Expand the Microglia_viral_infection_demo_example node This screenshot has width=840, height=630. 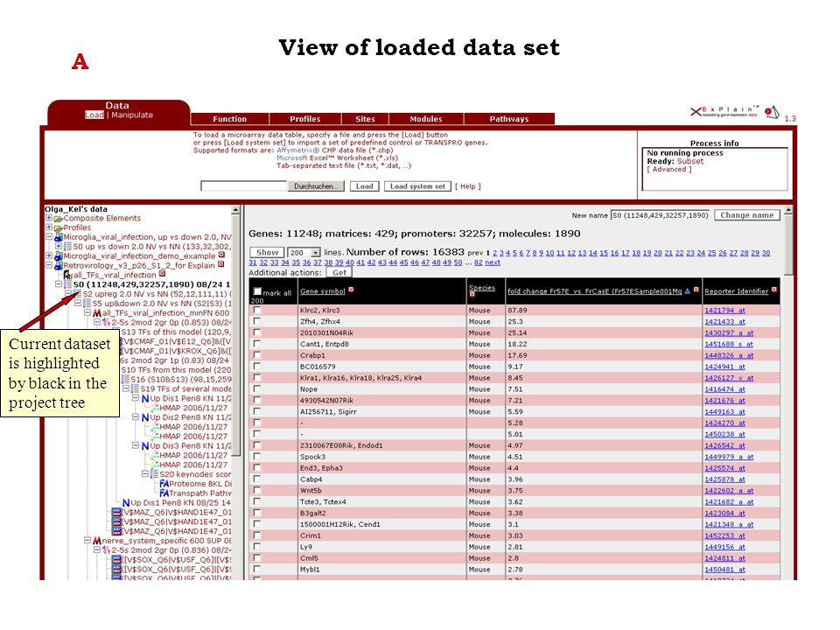tap(49, 256)
